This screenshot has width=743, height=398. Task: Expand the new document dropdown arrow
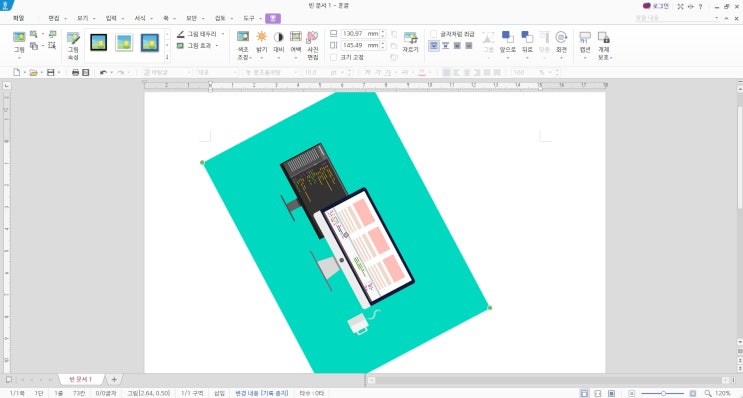coord(24,72)
